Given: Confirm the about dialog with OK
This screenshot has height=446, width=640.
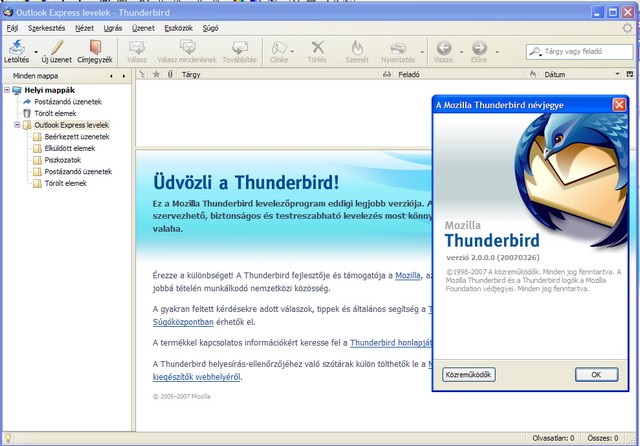Looking at the screenshot, I should pos(596,375).
